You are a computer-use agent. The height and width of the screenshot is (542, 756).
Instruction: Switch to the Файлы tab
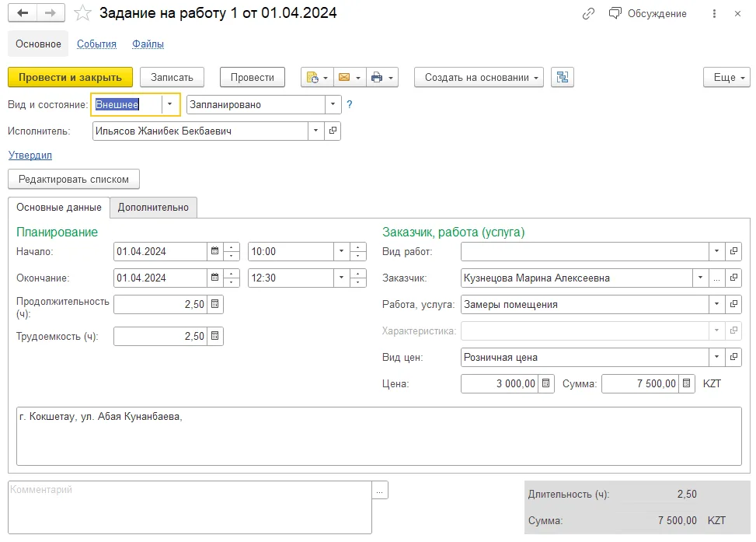148,44
